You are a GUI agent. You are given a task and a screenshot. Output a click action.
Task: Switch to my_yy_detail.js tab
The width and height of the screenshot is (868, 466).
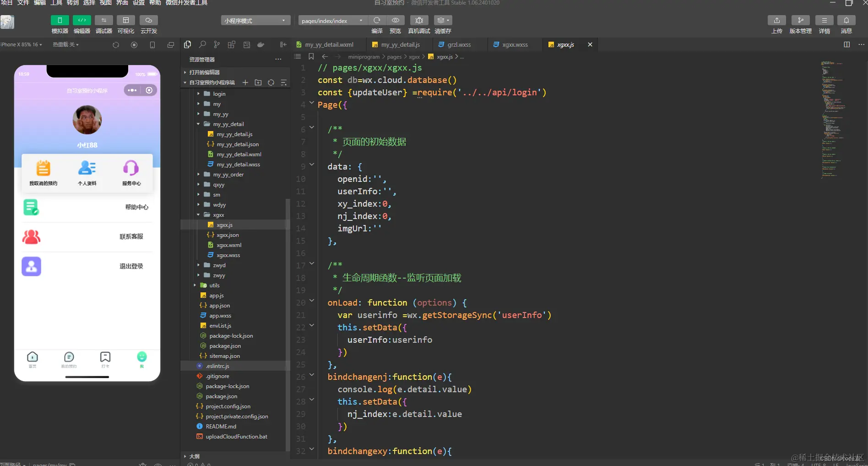coord(400,44)
